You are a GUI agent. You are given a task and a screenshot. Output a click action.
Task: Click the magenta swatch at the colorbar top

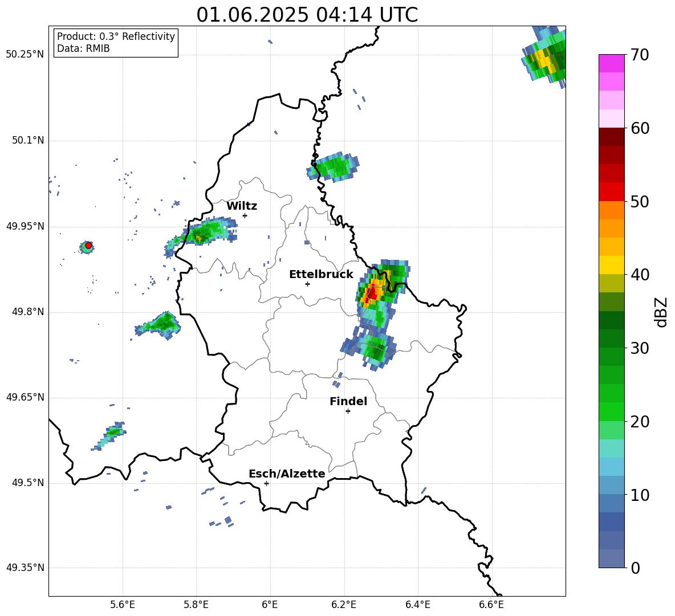(612, 63)
